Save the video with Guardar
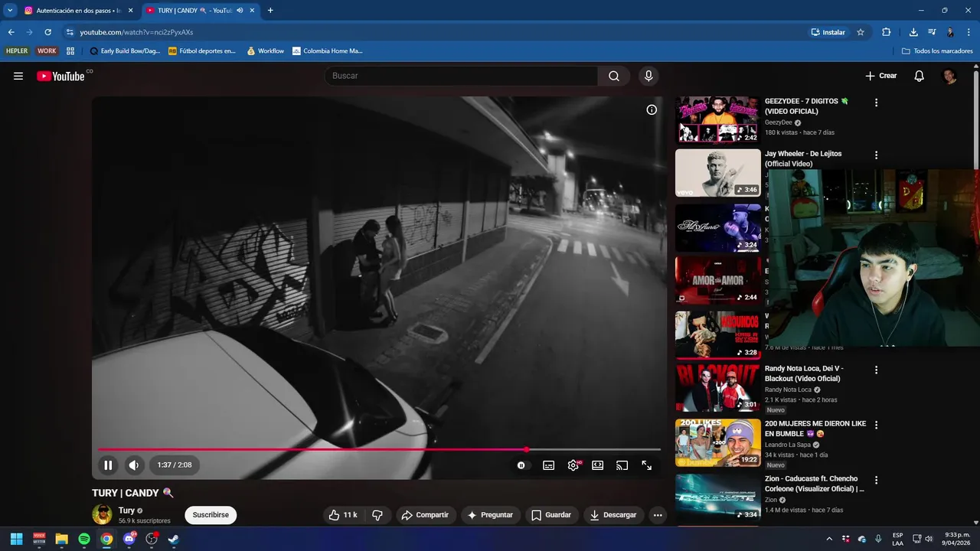The image size is (980, 551). click(x=551, y=515)
